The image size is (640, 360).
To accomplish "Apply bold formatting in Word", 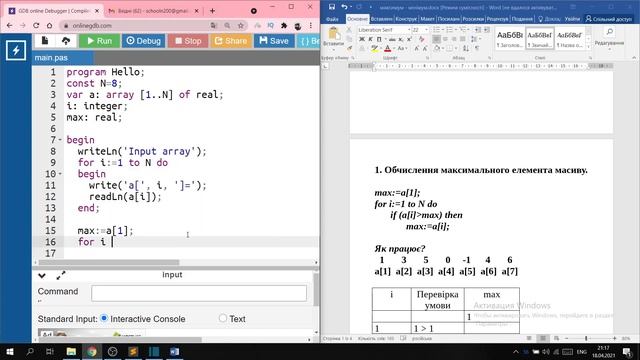I will tap(362, 39).
